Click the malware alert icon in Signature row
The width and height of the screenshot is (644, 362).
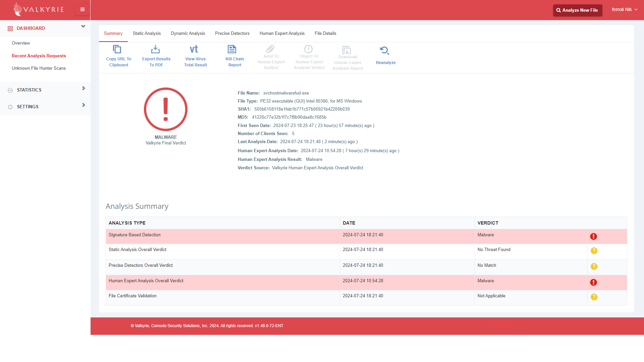tap(593, 237)
